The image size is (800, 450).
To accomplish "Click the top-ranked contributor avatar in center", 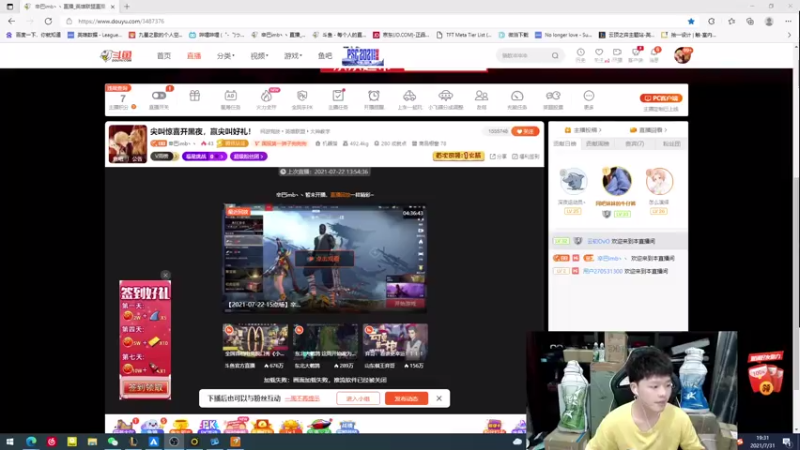I will [x=617, y=181].
